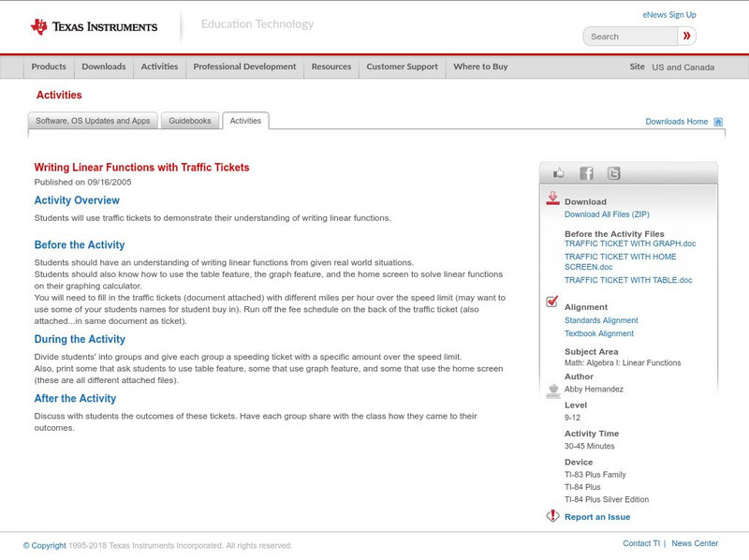Image resolution: width=749 pixels, height=560 pixels.
Task: Click the thumbs-up like icon
Action: (x=558, y=173)
